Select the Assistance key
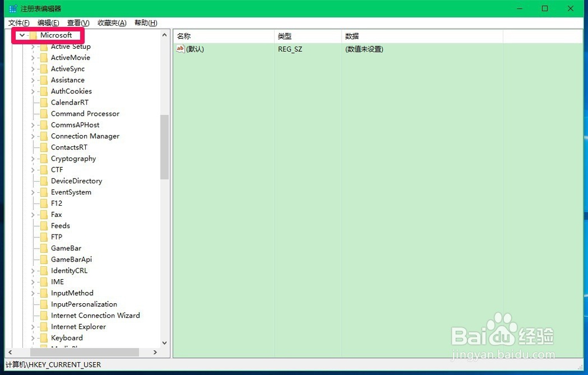 [x=68, y=81]
